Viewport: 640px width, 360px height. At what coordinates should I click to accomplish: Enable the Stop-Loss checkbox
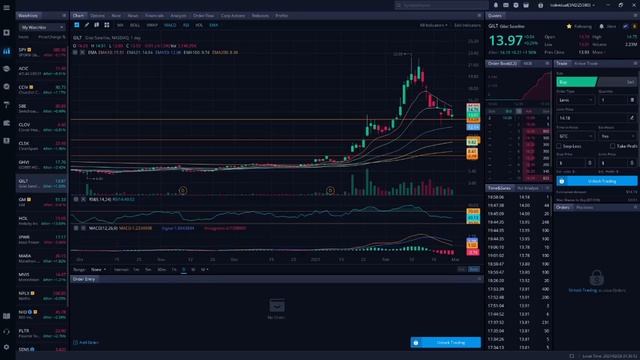[x=559, y=146]
